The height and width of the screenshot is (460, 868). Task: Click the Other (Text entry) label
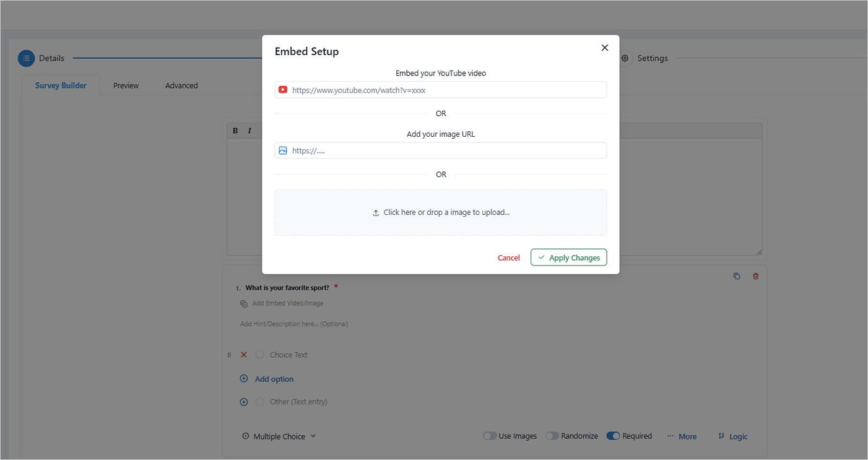tap(298, 402)
